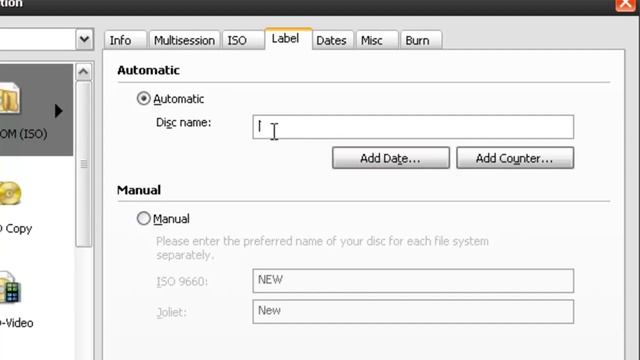Click the ISO 9660 name field
The height and width of the screenshot is (360, 640).
tap(413, 280)
